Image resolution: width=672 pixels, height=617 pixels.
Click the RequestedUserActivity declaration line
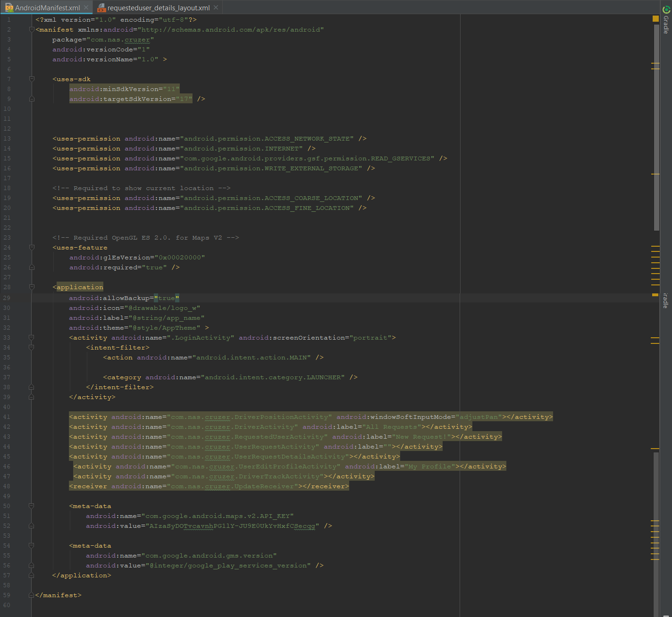[286, 436]
